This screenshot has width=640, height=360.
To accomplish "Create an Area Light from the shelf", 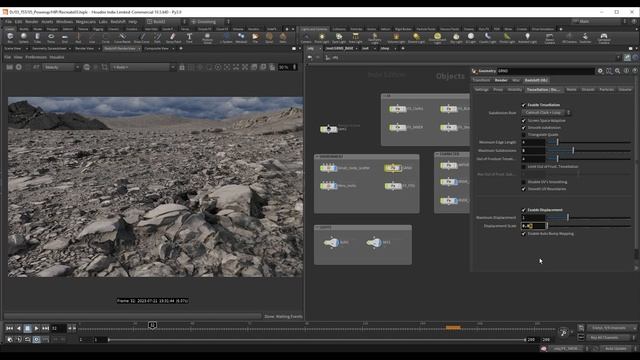I will pos(356,38).
